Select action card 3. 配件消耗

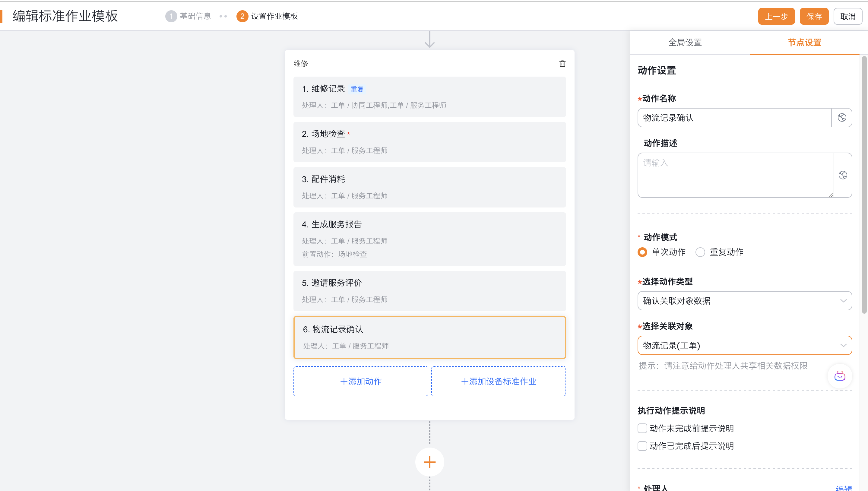[429, 187]
